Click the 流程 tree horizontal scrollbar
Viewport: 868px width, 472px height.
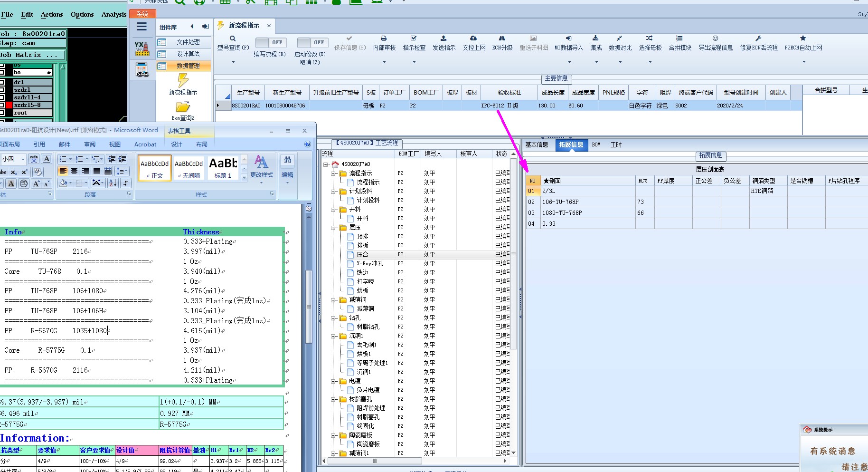point(374,461)
